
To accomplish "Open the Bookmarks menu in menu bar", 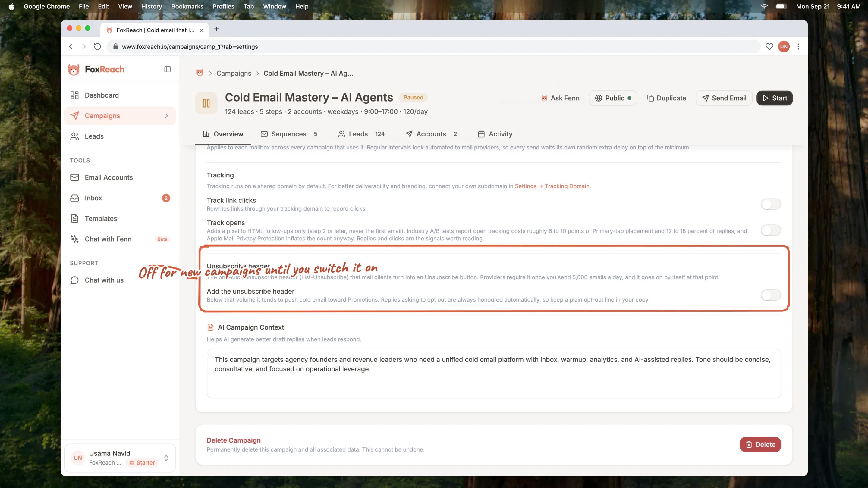I will pyautogui.click(x=187, y=6).
